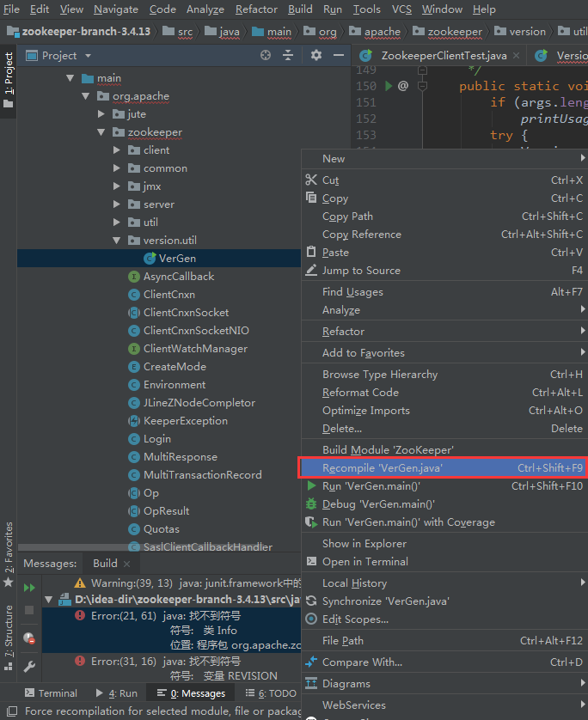Toggle the 1: Project tool window button
The image size is (588, 720).
[x=9, y=80]
